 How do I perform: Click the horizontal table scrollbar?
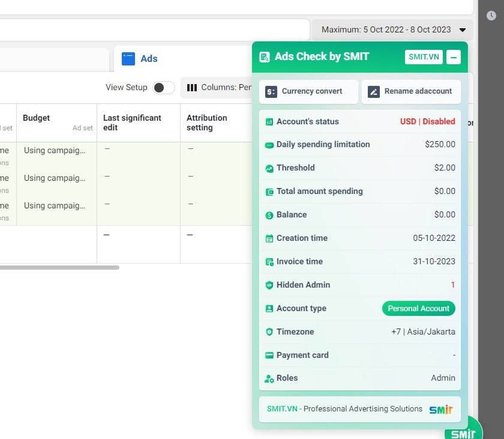pyautogui.click(x=59, y=268)
